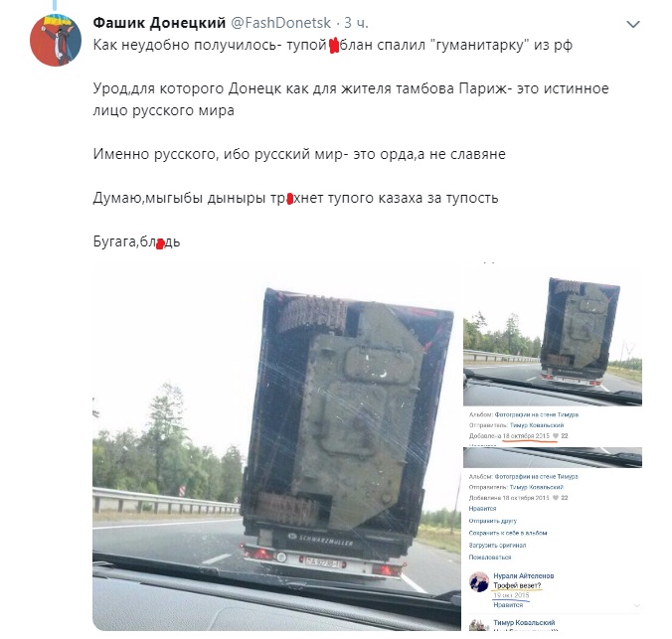The width and height of the screenshot is (672, 639).
Task: Open Нурали Айтеленов commenter avatar
Action: 479,581
